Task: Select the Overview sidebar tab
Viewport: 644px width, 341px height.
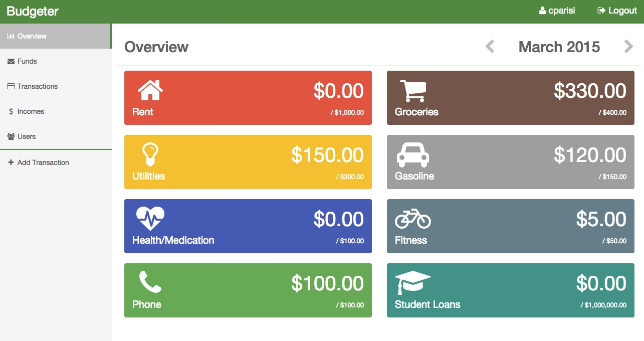Action: (x=55, y=36)
